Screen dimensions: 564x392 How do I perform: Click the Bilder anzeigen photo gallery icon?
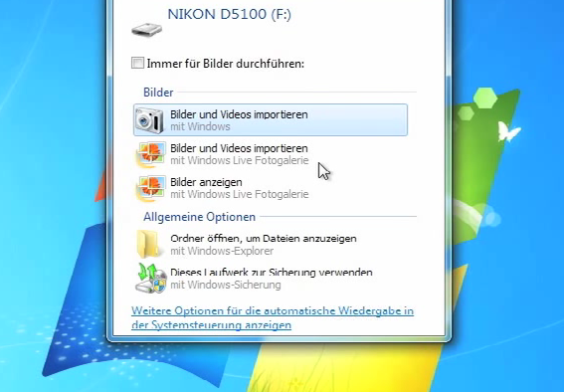point(151,188)
